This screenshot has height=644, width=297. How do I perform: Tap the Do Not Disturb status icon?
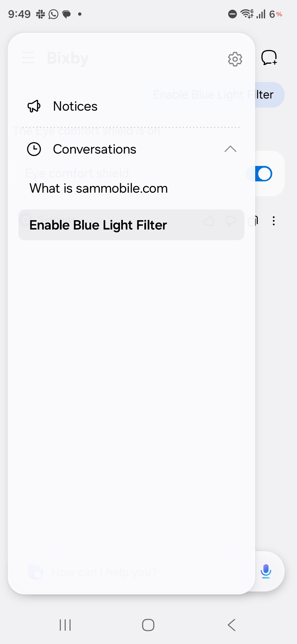[x=232, y=14]
